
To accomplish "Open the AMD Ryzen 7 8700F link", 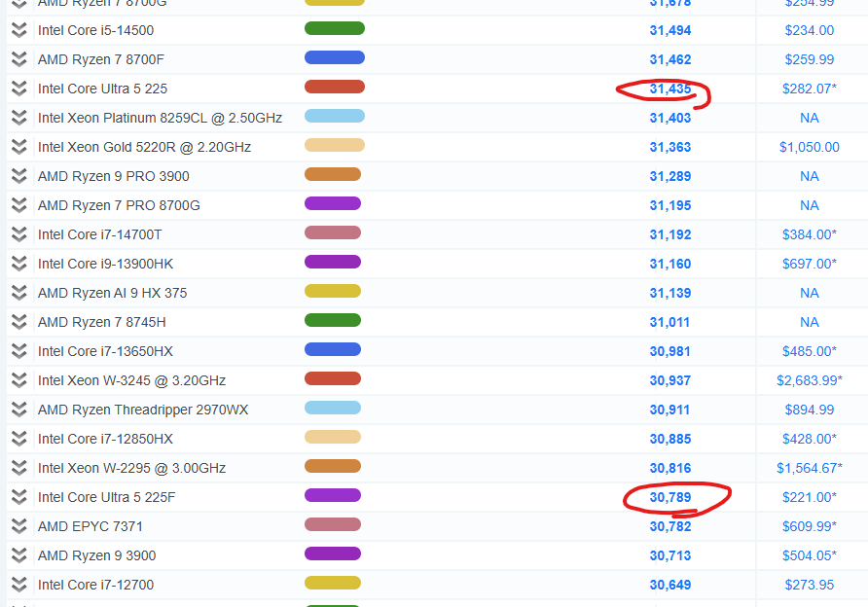I will (x=101, y=59).
